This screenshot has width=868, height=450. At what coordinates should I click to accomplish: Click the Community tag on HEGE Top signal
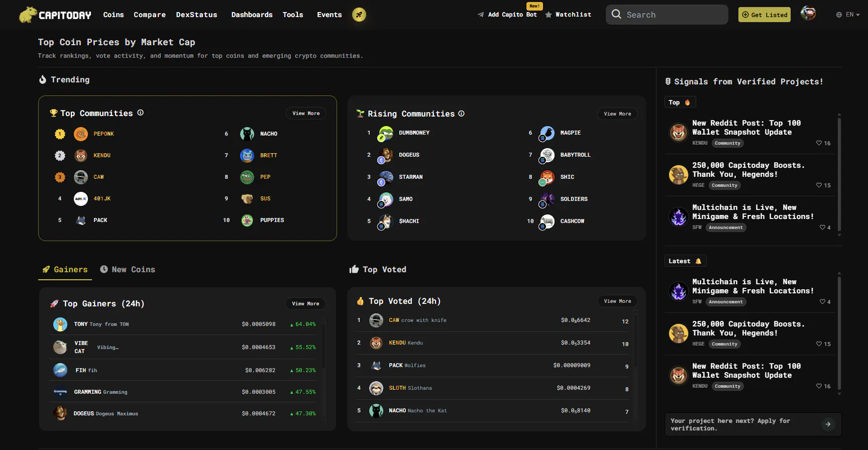724,185
